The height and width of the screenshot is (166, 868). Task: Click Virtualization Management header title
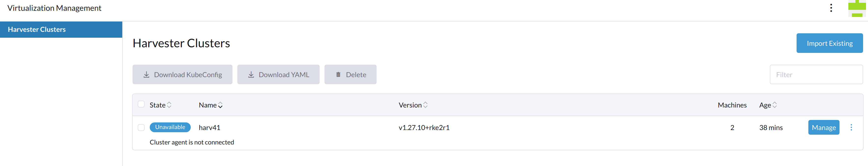(54, 8)
